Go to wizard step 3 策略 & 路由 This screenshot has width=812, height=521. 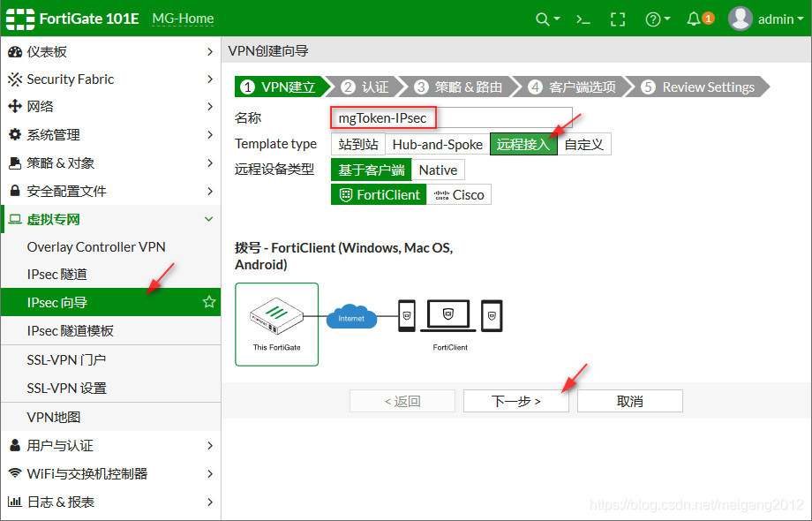tap(459, 87)
